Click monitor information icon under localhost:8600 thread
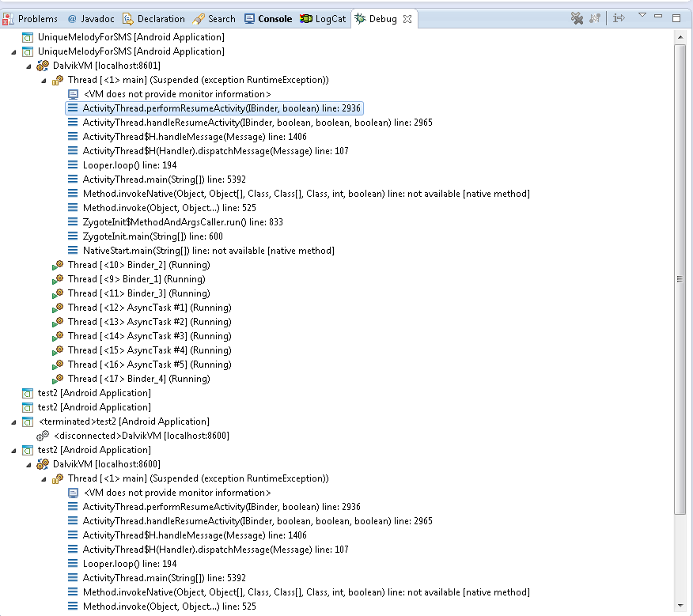Image resolution: width=693 pixels, height=616 pixels. coord(73,493)
